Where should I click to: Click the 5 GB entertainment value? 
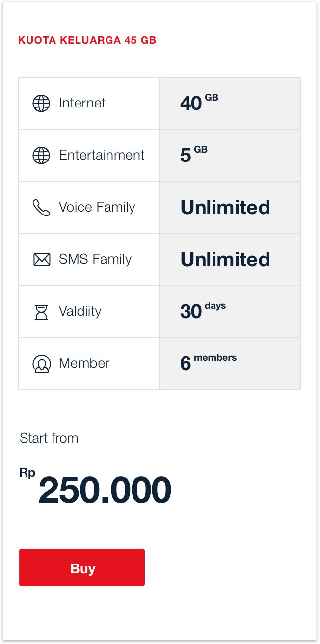pos(193,155)
